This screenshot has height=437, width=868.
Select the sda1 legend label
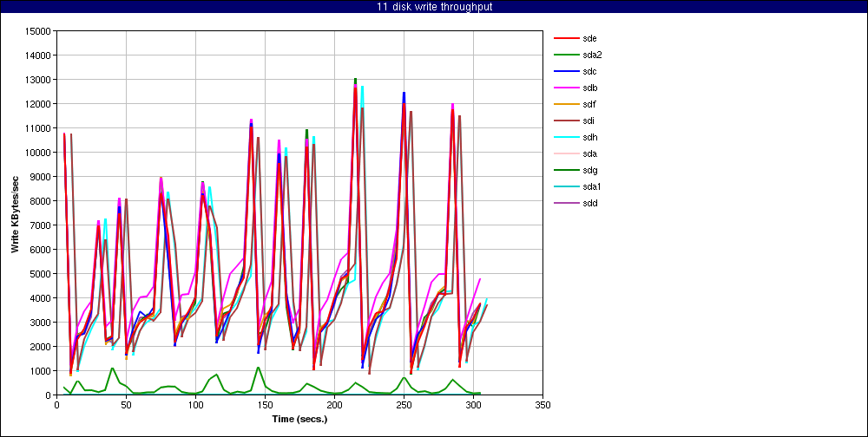click(592, 187)
